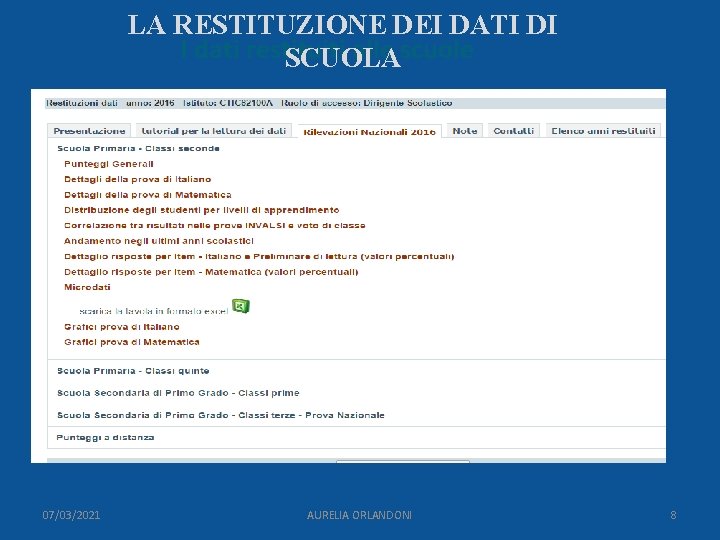Open the Note tab
This screenshot has height=540, width=720.
point(465,131)
